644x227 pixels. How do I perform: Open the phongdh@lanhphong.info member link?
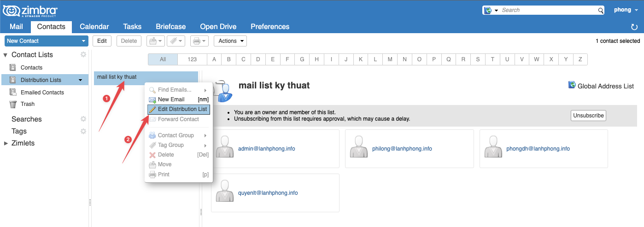pyautogui.click(x=538, y=149)
